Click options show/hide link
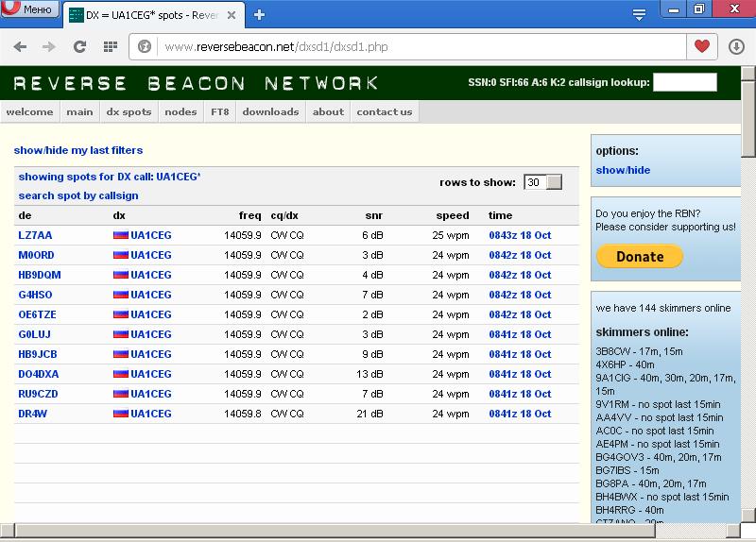756x542 pixels. coord(623,170)
